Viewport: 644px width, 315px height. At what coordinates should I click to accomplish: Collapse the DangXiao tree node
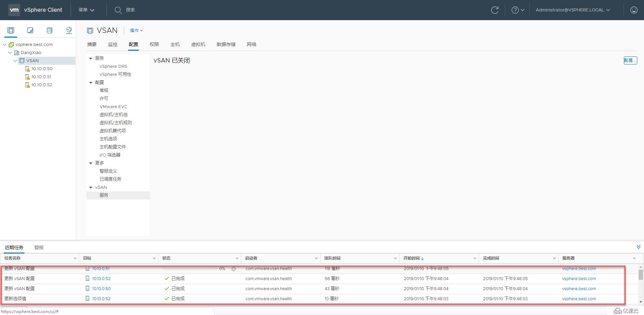click(10, 53)
